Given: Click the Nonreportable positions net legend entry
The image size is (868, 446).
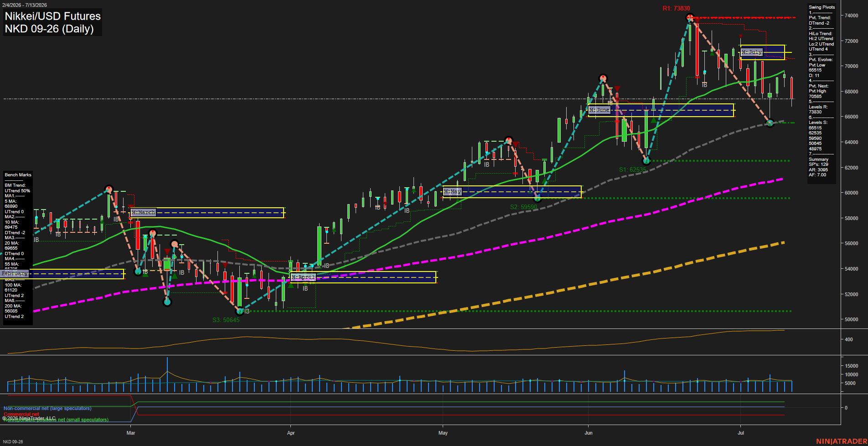Looking at the screenshot, I should [x=56, y=420].
